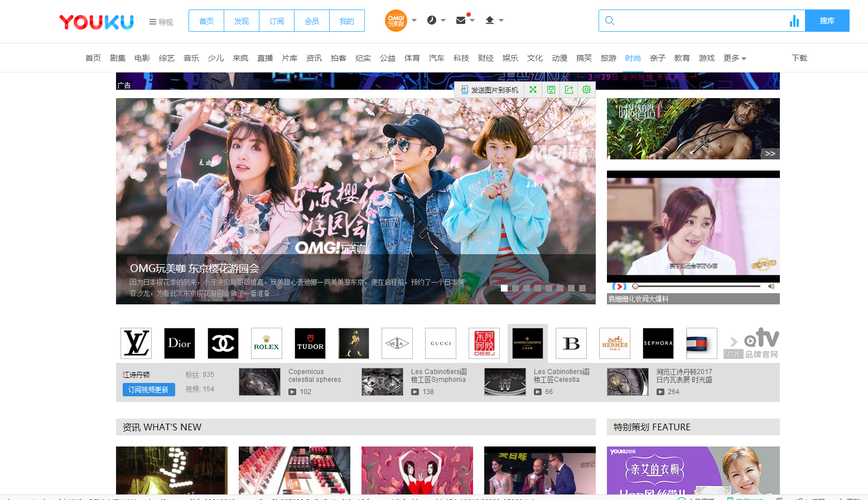Screen dimensions: 868x500
Task: Click inside the search input field
Action: coord(703,21)
